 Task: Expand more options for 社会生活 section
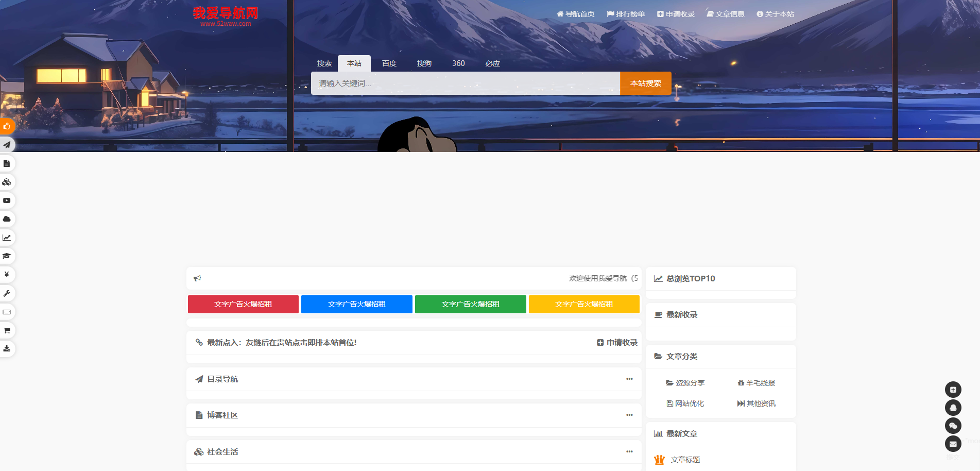click(x=629, y=452)
